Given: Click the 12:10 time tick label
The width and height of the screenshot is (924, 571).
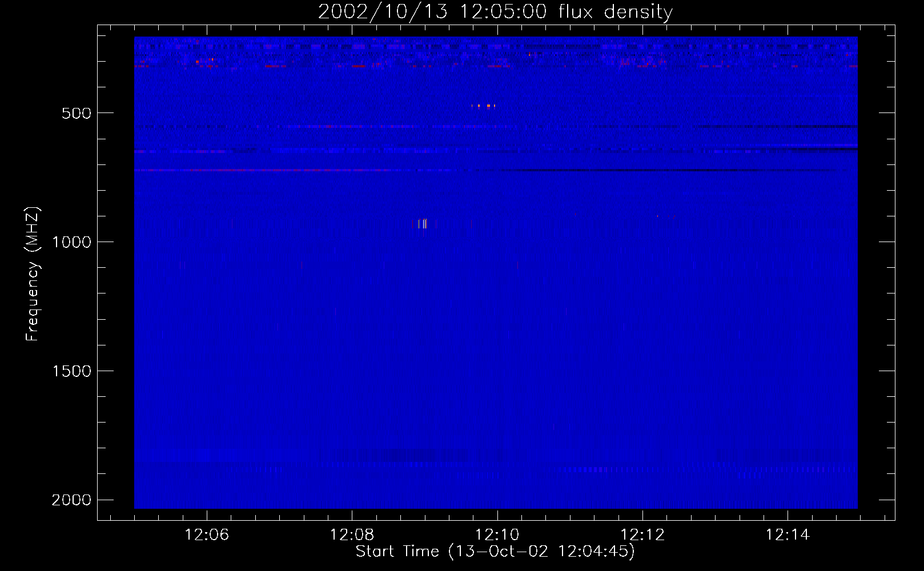Looking at the screenshot, I should point(497,534).
